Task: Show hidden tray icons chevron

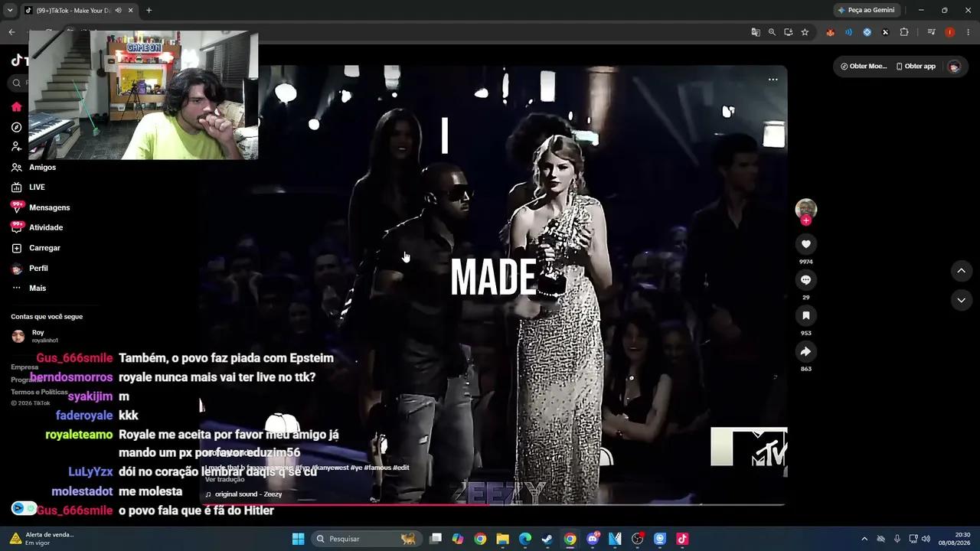Action: pyautogui.click(x=864, y=539)
